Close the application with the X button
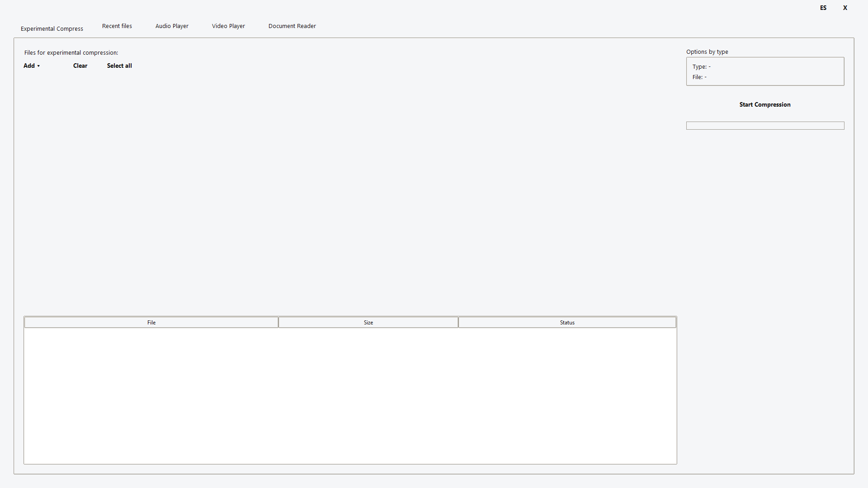 (845, 8)
